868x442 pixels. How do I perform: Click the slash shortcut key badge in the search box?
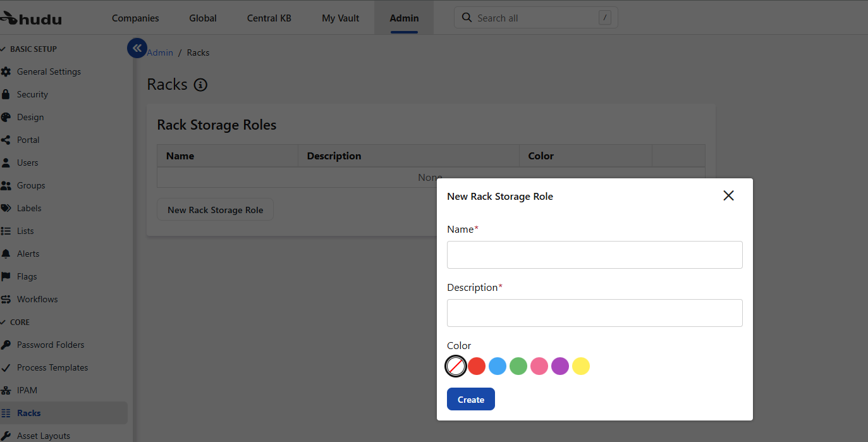pyautogui.click(x=605, y=18)
